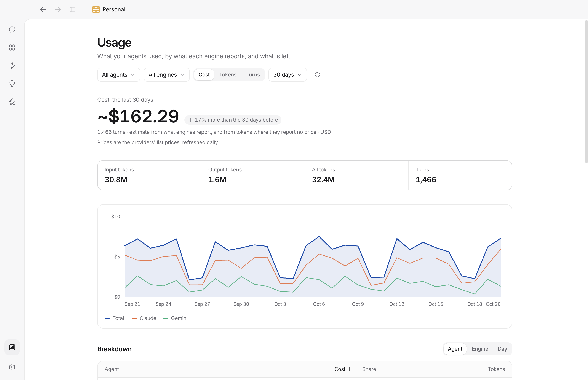The width and height of the screenshot is (588, 380).
Task: Select the Agent breakdown tab
Action: (455, 349)
